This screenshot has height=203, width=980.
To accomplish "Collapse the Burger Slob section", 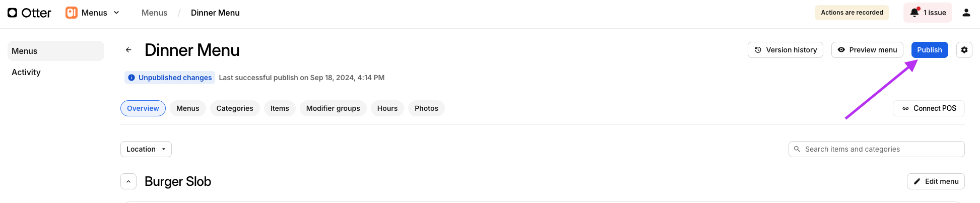I will tap(128, 181).
